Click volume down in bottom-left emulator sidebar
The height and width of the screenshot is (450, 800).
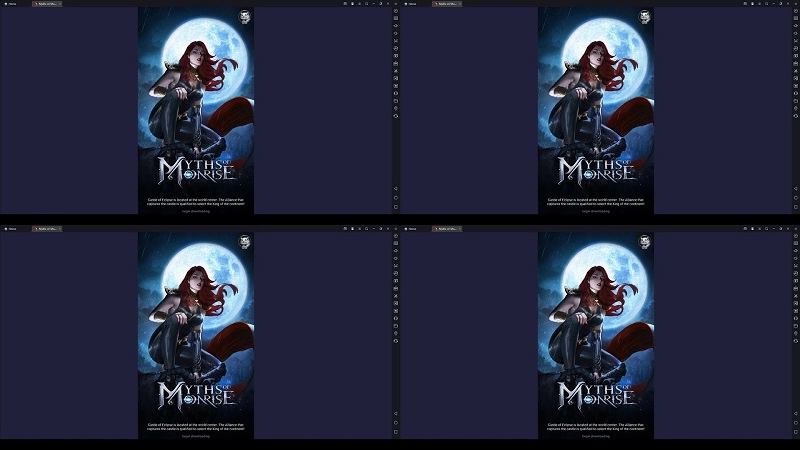click(396, 258)
